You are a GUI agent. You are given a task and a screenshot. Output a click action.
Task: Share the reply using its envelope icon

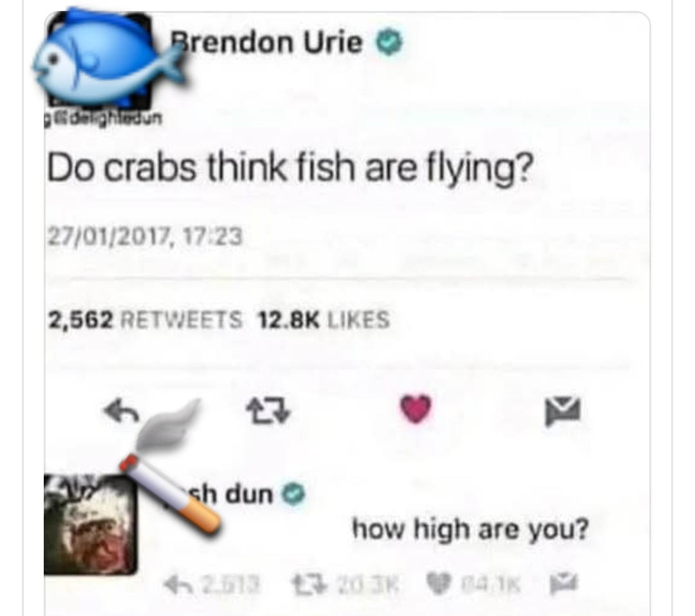coord(563,583)
